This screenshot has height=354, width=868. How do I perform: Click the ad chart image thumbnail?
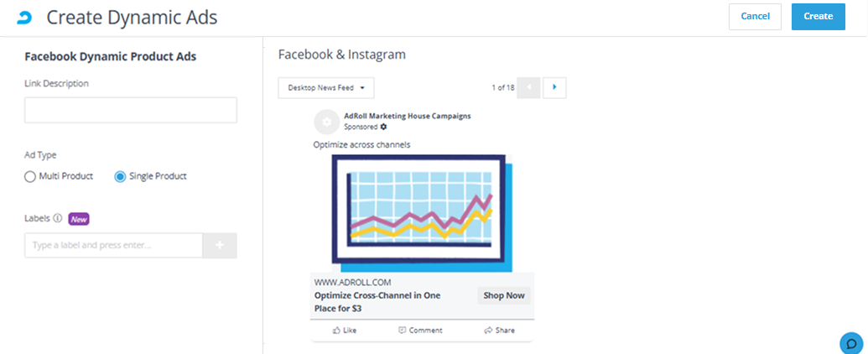(x=423, y=213)
